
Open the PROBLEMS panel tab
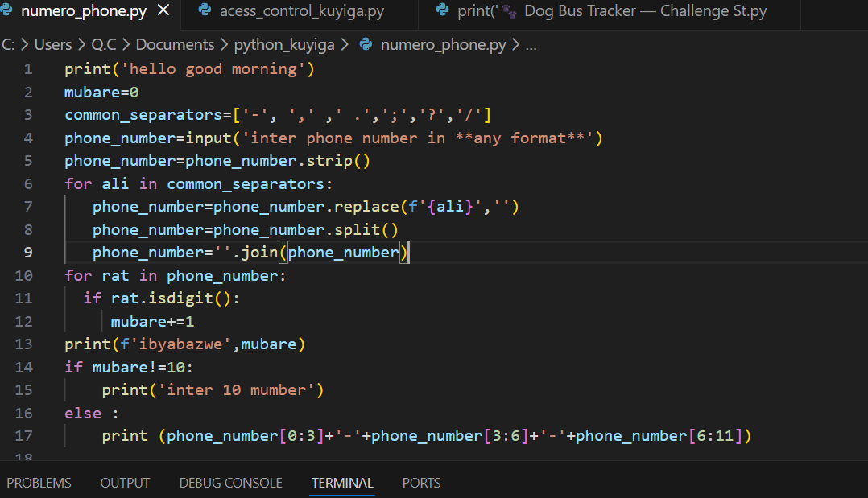point(39,483)
